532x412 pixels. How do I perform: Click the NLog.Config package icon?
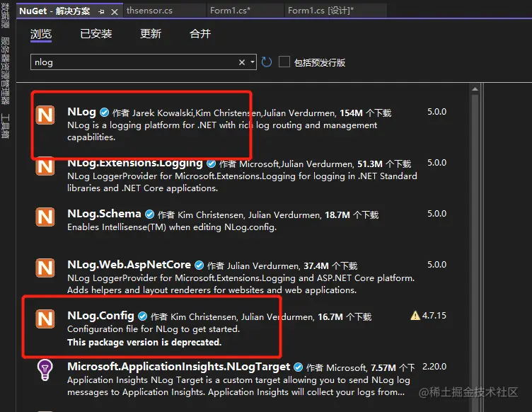pyautogui.click(x=45, y=319)
